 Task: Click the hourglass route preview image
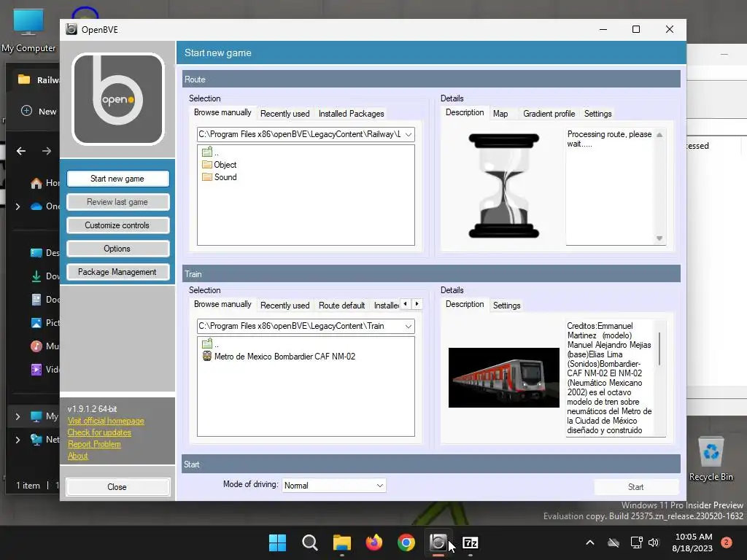[x=503, y=186]
